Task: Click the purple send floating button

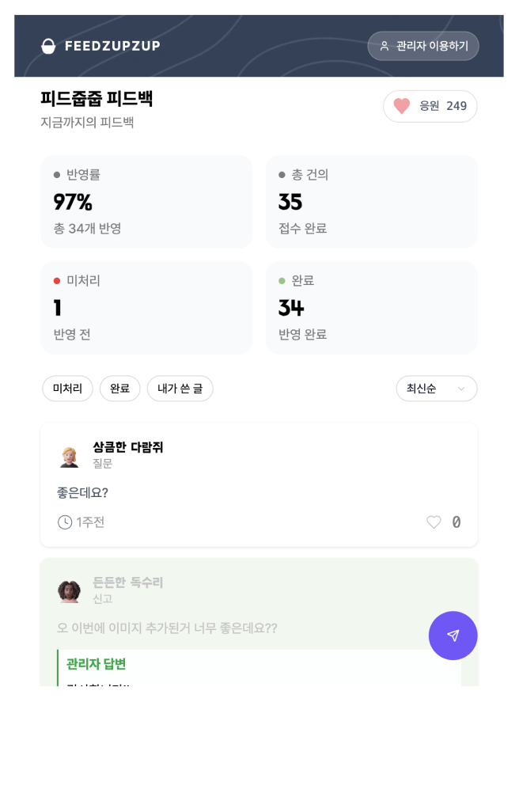Action: [453, 636]
